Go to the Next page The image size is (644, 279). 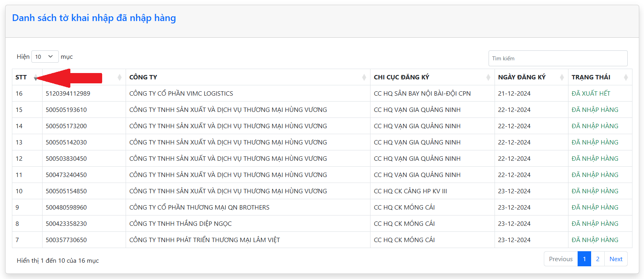(x=616, y=259)
